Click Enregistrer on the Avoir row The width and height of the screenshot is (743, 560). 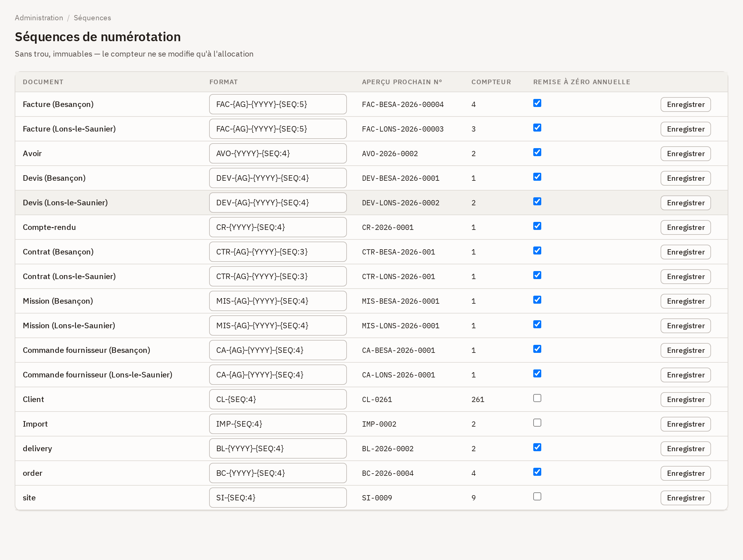(x=685, y=153)
